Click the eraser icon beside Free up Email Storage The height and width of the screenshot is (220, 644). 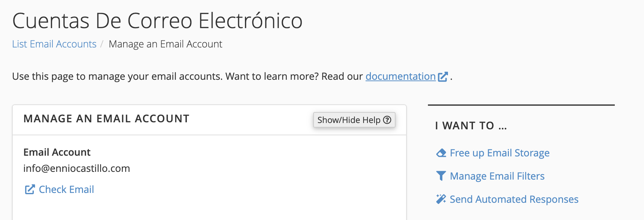click(x=441, y=153)
